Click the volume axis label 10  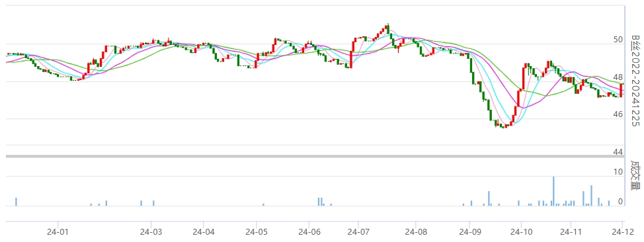point(618,172)
